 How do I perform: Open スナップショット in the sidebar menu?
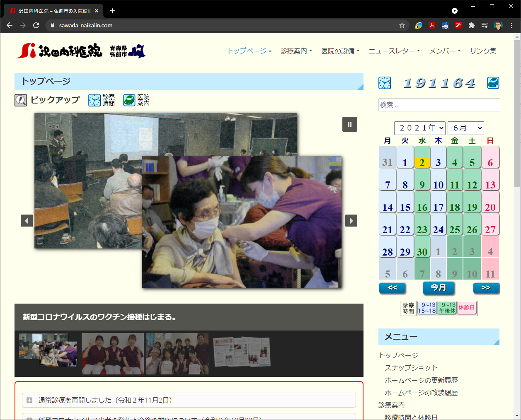tap(411, 368)
